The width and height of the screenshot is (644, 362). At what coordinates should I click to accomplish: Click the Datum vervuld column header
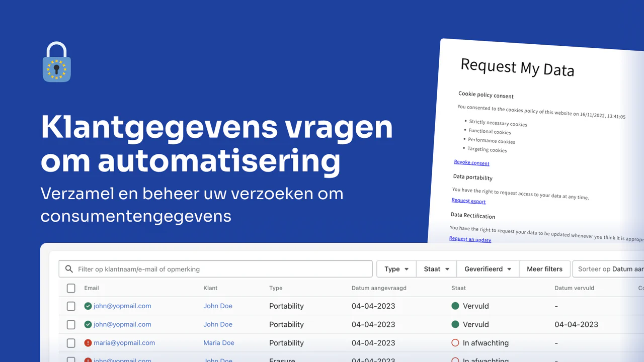point(574,288)
